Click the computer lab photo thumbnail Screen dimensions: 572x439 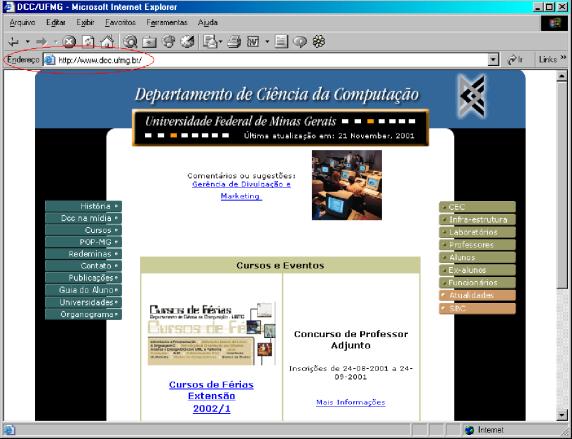347,185
